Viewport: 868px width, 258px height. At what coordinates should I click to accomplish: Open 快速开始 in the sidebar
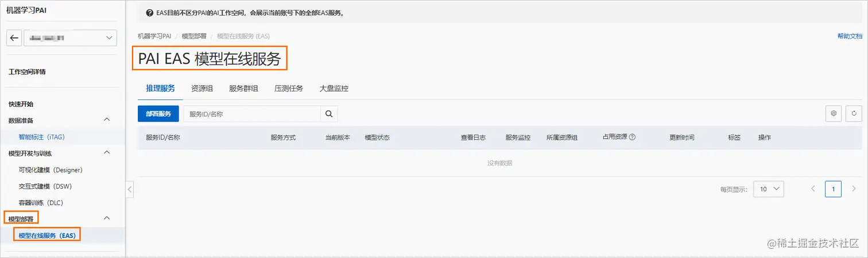pyautogui.click(x=21, y=105)
